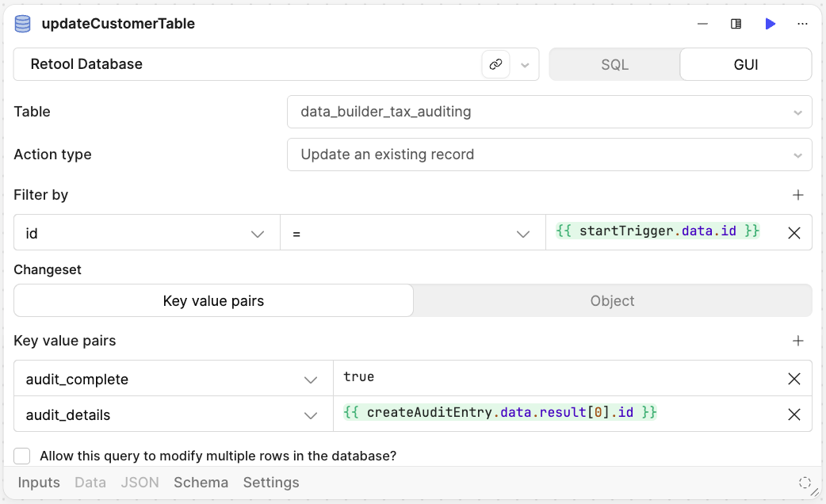Select Key value pairs changeset mode
The height and width of the screenshot is (504, 826).
[x=212, y=300]
